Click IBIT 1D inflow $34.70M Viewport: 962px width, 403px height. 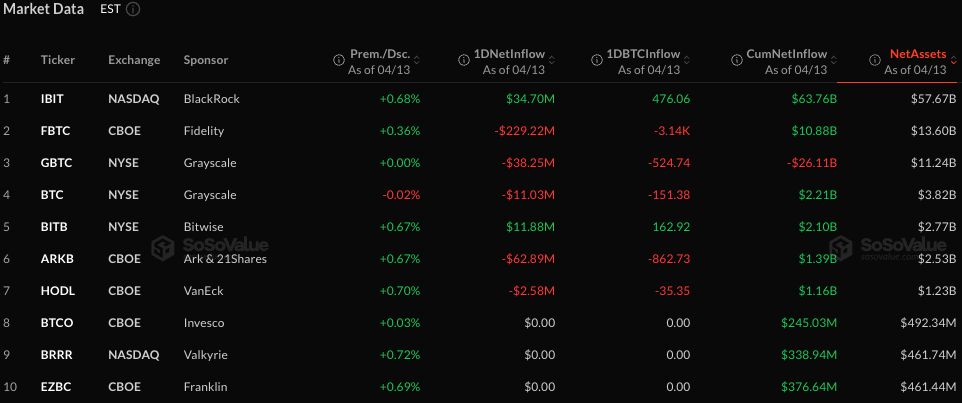point(531,99)
